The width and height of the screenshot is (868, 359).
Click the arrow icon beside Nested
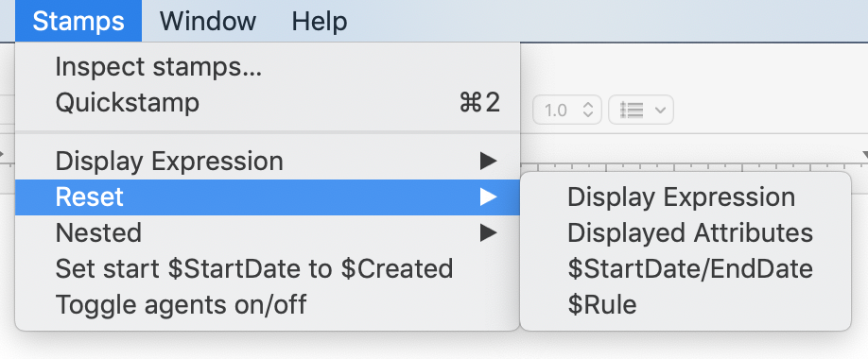[488, 233]
